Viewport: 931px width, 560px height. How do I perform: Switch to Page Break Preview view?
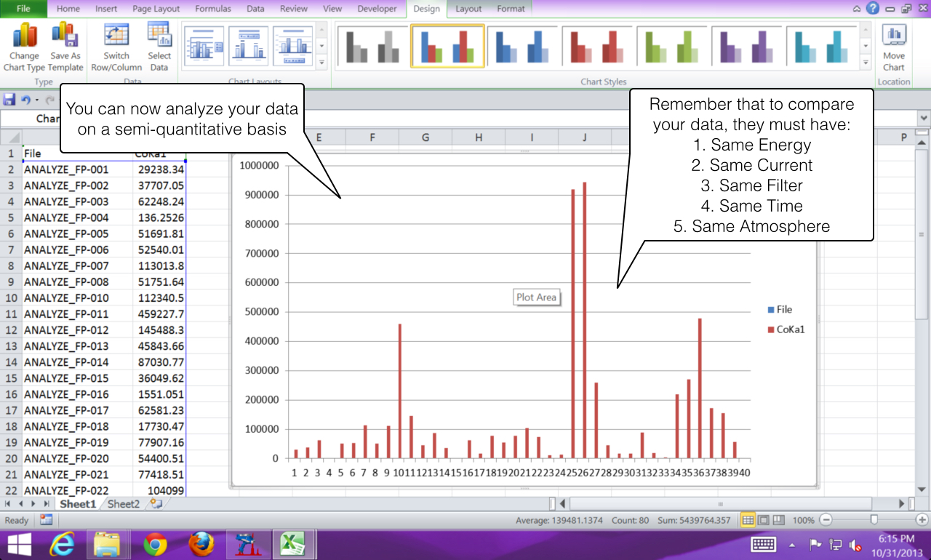coord(779,520)
